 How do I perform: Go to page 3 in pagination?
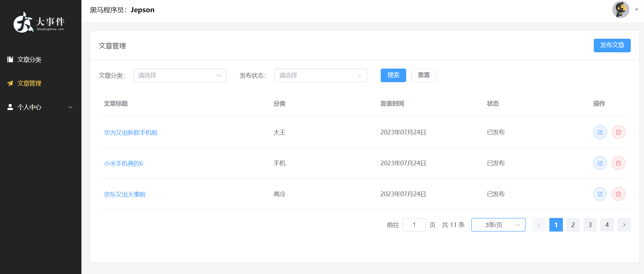pyautogui.click(x=590, y=225)
